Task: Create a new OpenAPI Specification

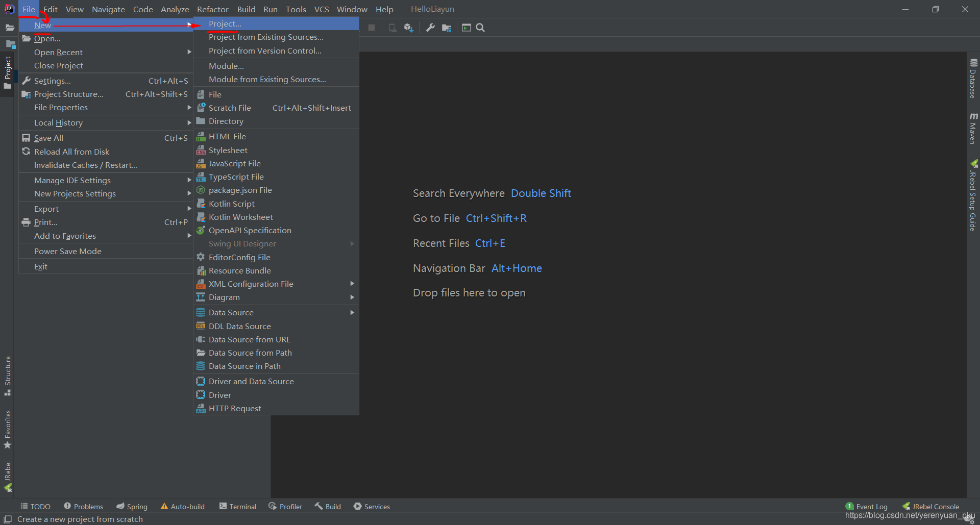Action: [276, 230]
